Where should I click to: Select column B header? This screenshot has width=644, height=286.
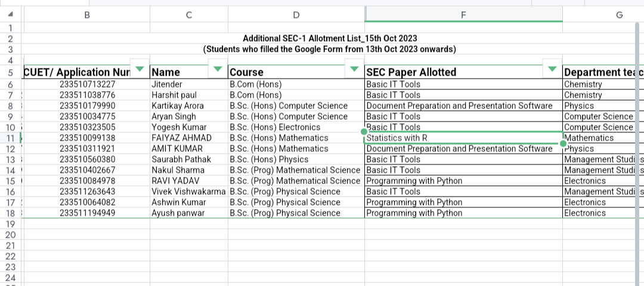coord(87,15)
